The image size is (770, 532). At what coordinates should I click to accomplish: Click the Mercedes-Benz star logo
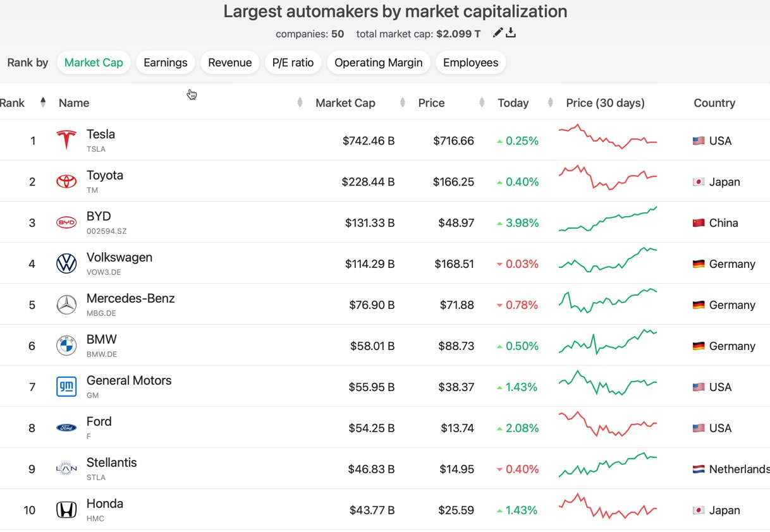(x=66, y=305)
